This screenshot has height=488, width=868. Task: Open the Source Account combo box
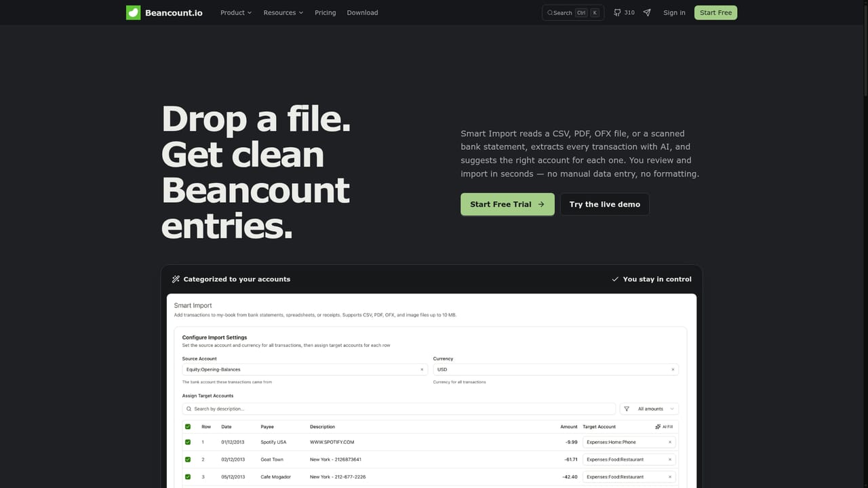click(x=304, y=369)
